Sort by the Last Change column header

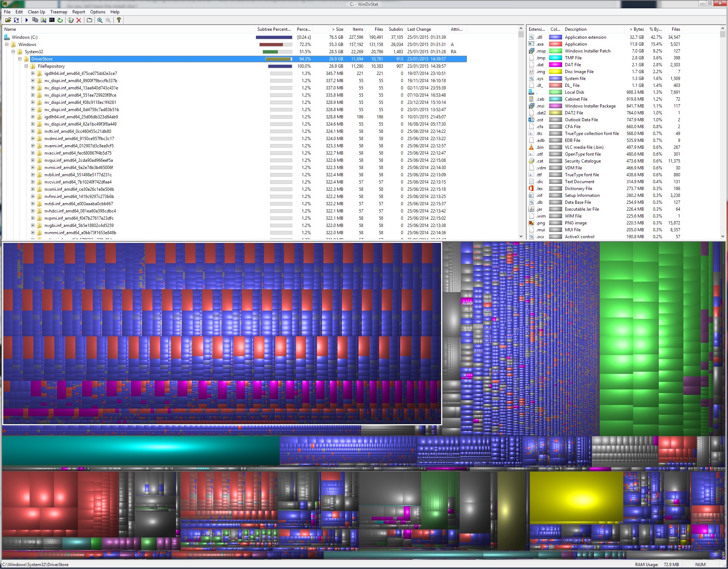pyautogui.click(x=419, y=29)
